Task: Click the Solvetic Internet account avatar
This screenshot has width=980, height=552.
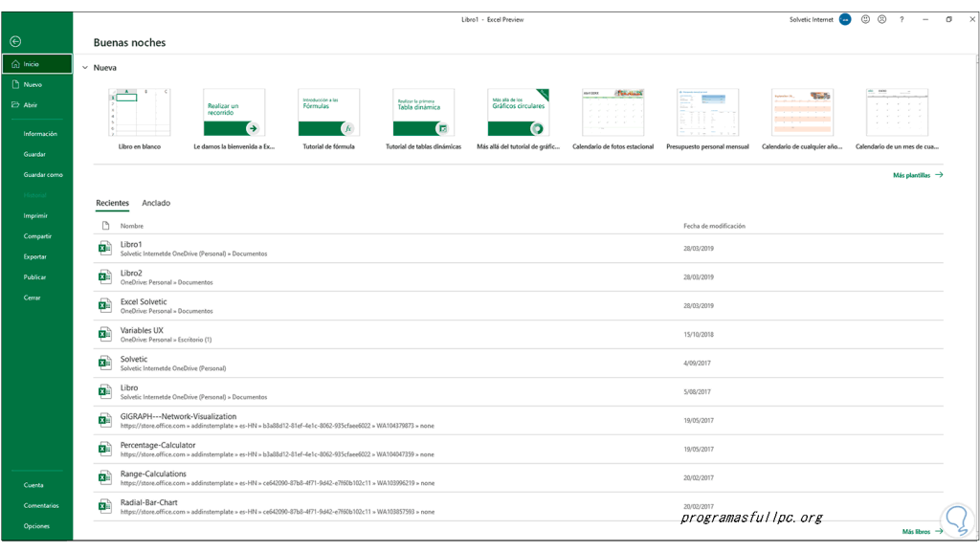Action: (845, 19)
